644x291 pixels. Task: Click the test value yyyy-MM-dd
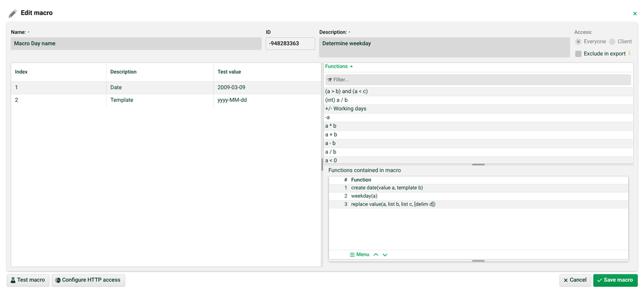[267, 100]
